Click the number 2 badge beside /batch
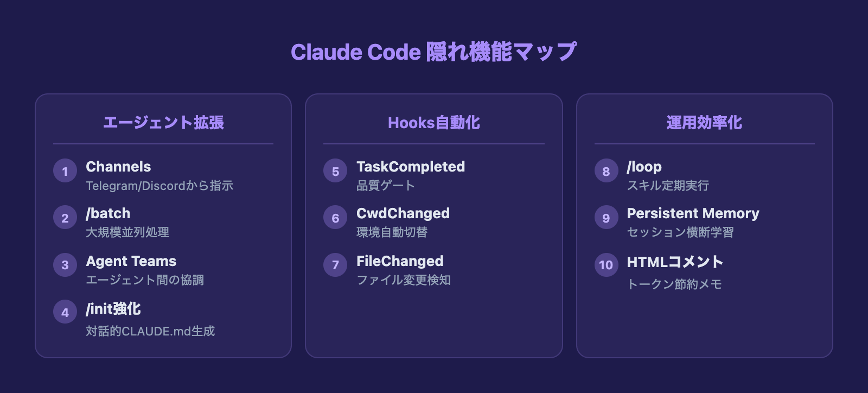 click(x=65, y=218)
